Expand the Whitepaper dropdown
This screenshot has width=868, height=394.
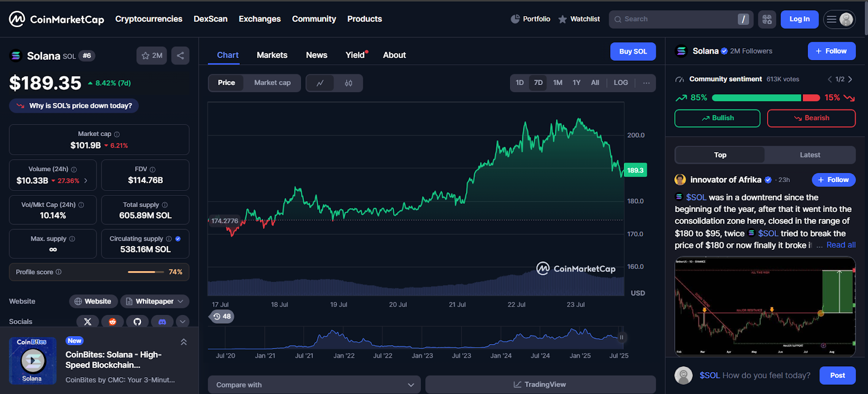[155, 301]
